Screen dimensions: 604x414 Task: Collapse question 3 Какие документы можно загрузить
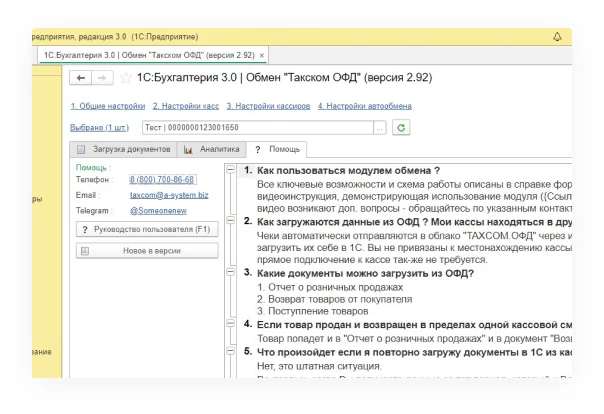click(230, 272)
